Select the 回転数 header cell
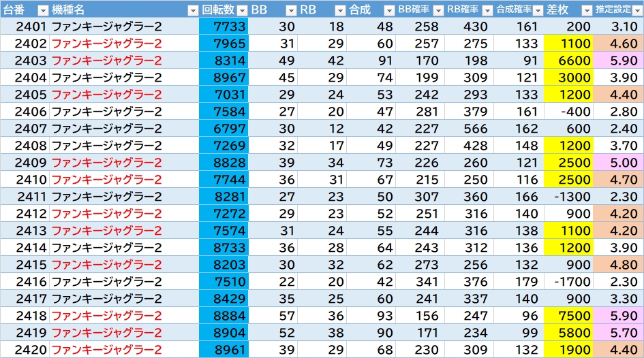 (224, 10)
